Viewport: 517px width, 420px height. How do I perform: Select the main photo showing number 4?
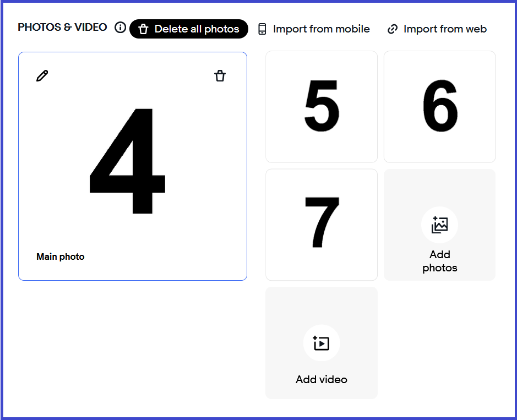[x=133, y=166]
